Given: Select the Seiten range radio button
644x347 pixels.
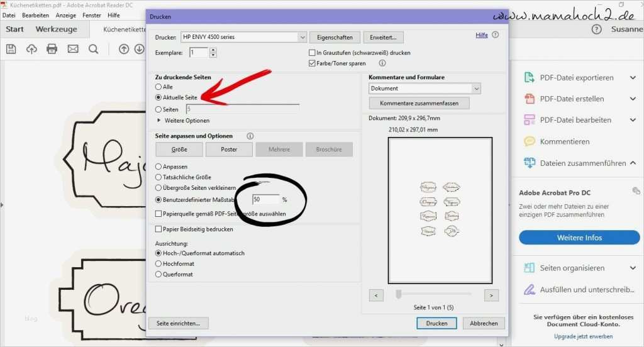Looking at the screenshot, I should pos(158,109).
